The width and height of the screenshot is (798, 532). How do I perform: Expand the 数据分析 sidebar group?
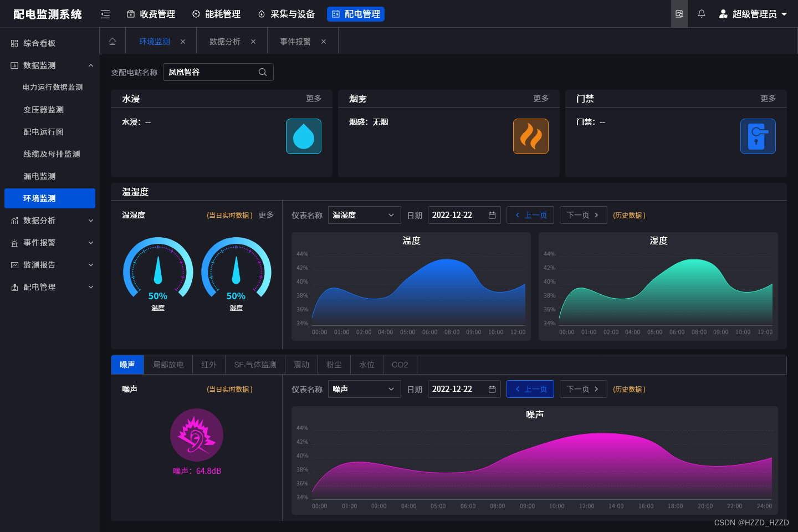91,221
